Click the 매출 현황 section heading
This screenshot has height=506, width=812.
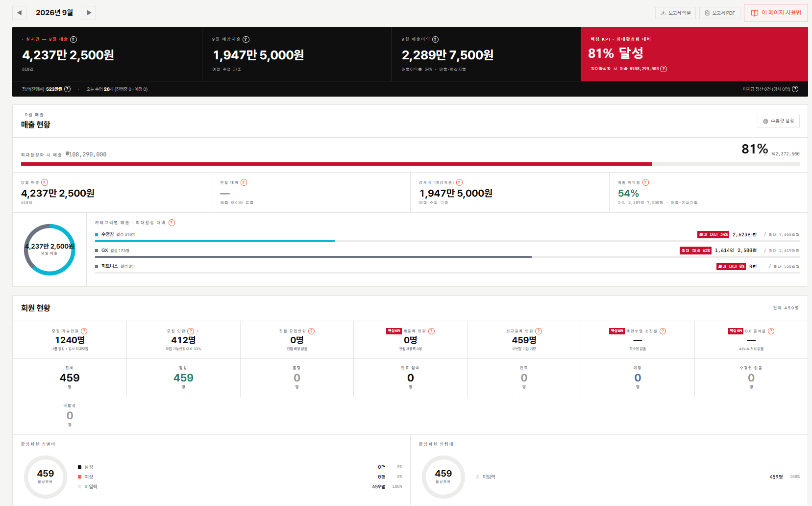35,125
